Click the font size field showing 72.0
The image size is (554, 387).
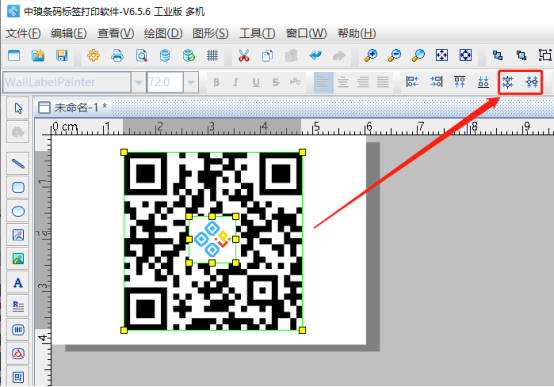pos(165,82)
